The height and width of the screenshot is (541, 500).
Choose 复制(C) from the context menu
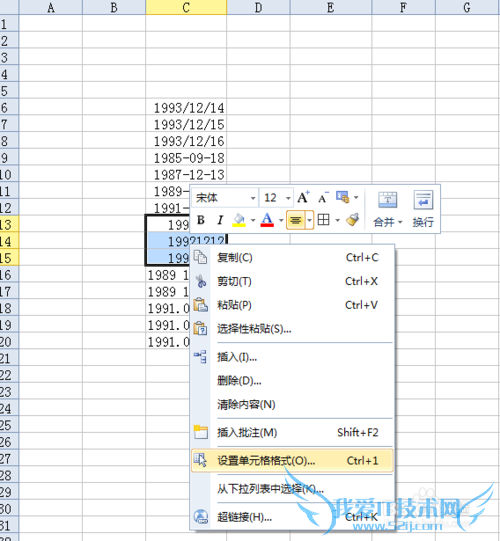click(292, 258)
